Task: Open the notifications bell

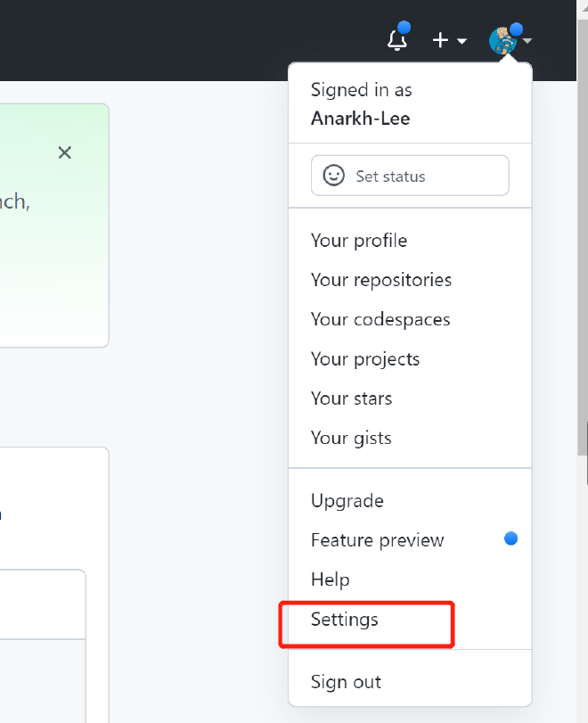Action: tap(397, 41)
